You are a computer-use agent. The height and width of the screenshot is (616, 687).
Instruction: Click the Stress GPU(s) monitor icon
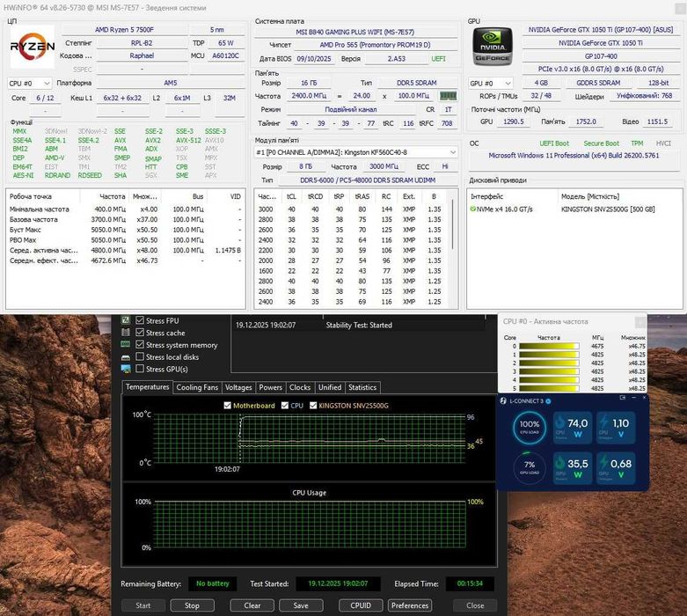[126, 370]
